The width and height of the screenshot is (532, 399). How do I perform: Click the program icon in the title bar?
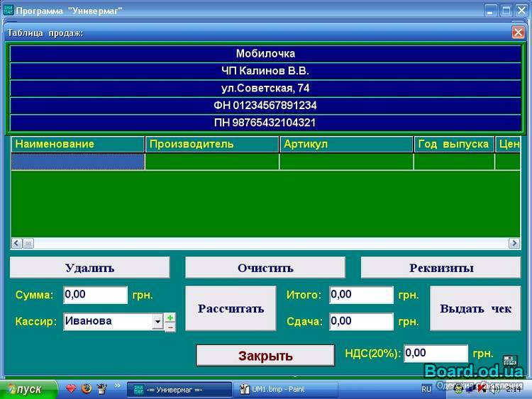pos(7,10)
